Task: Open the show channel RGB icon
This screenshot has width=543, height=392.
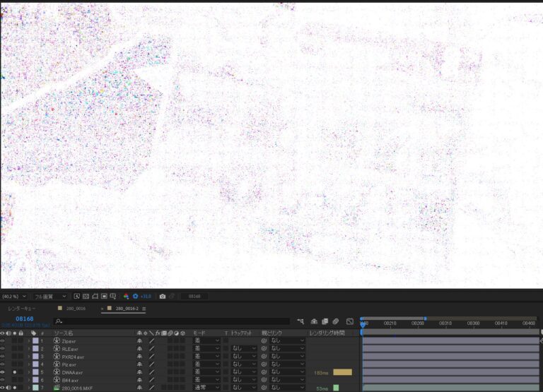Action: 126,296
